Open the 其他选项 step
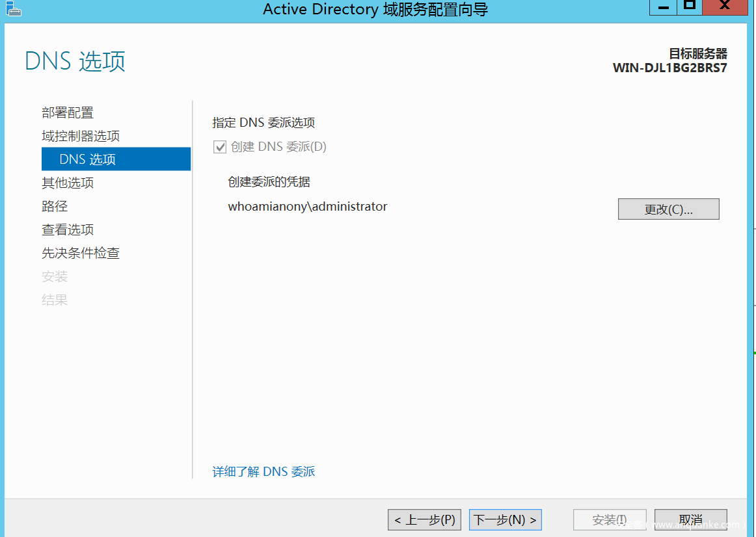 coord(68,183)
